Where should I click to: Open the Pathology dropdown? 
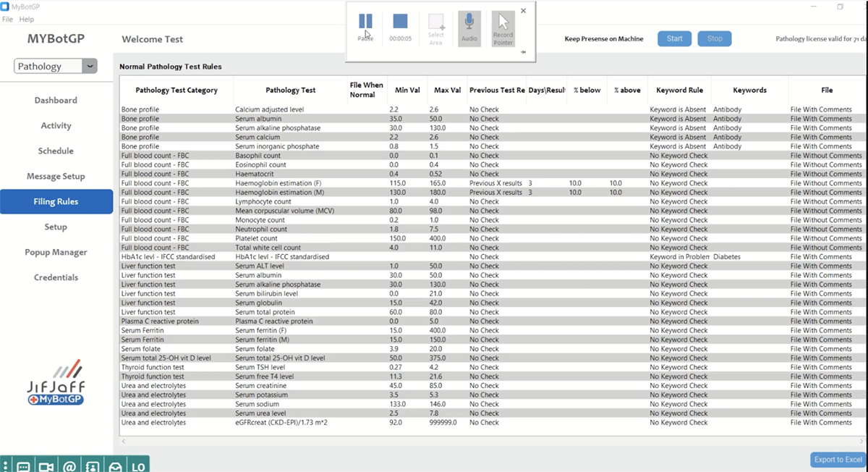tap(56, 65)
